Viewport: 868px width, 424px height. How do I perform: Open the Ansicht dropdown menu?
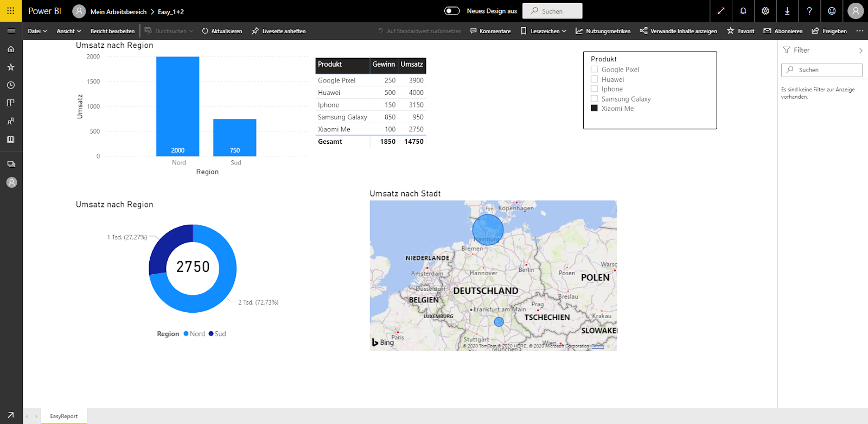(69, 31)
